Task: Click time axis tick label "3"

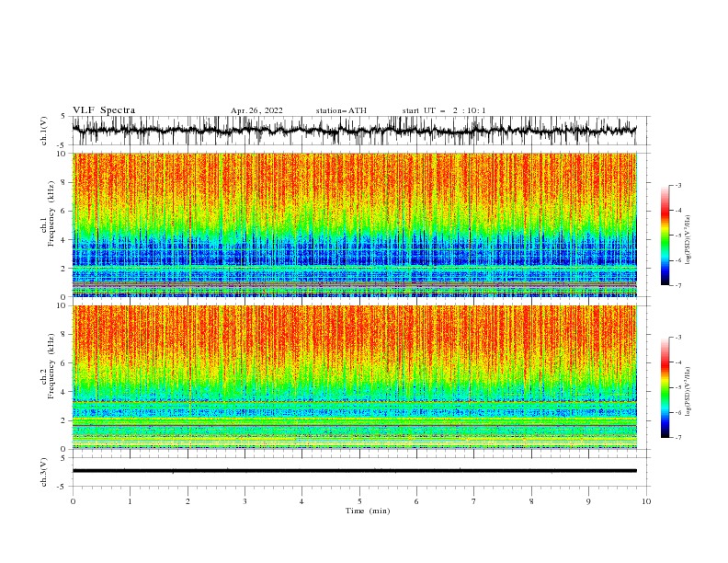Action: [x=245, y=501]
